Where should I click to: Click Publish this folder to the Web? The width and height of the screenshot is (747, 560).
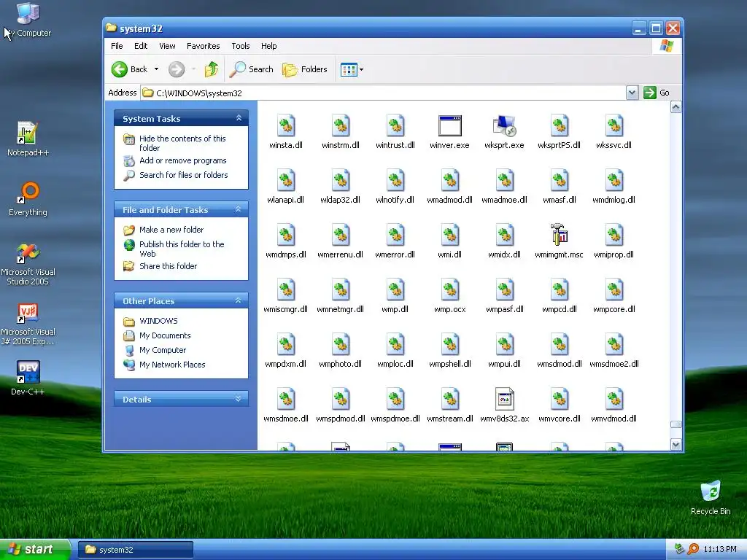(x=182, y=249)
